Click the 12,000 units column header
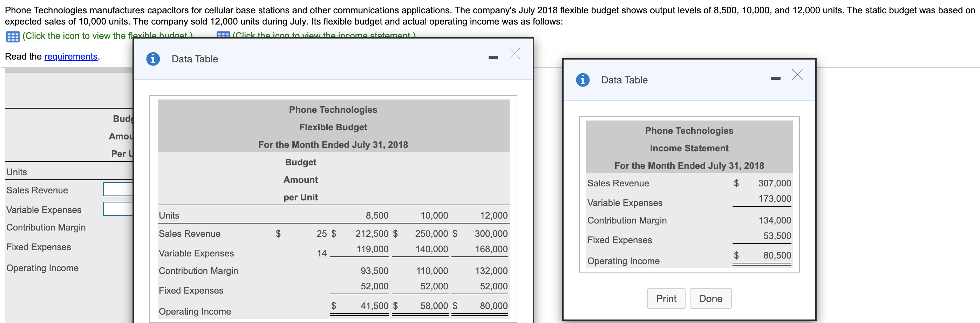980x323 pixels. point(494,215)
